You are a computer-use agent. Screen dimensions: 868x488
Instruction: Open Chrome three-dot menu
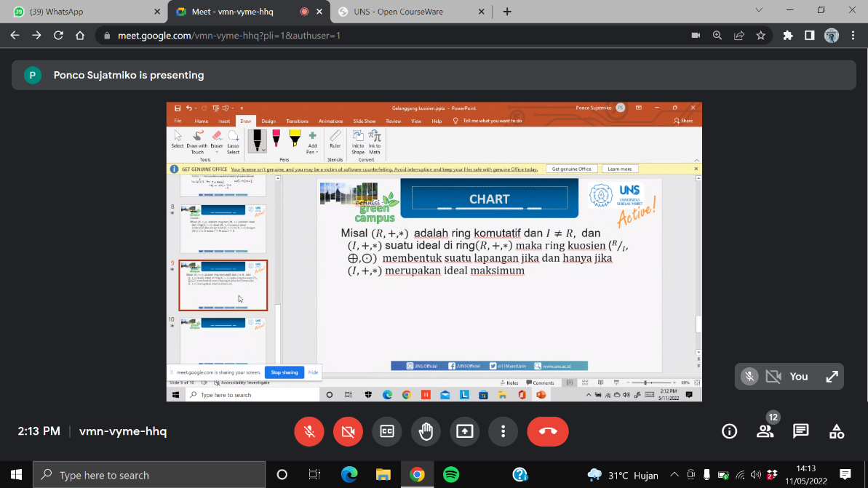pyautogui.click(x=853, y=36)
